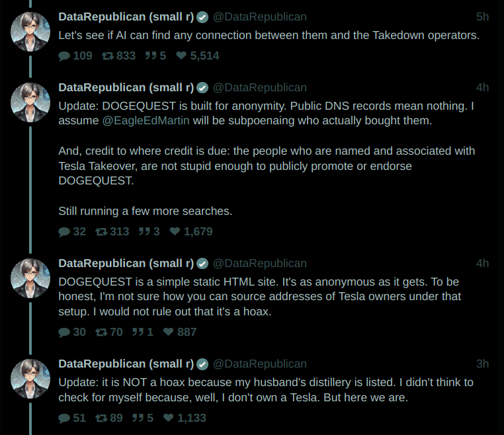Retweet the post with 833 retweets
The image size is (504, 435).
107,56
